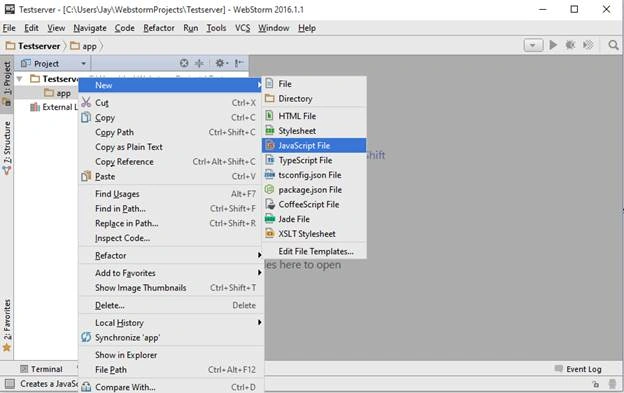Screen dimensions: 624x393
Task: Open the Window menu
Action: coord(273,28)
